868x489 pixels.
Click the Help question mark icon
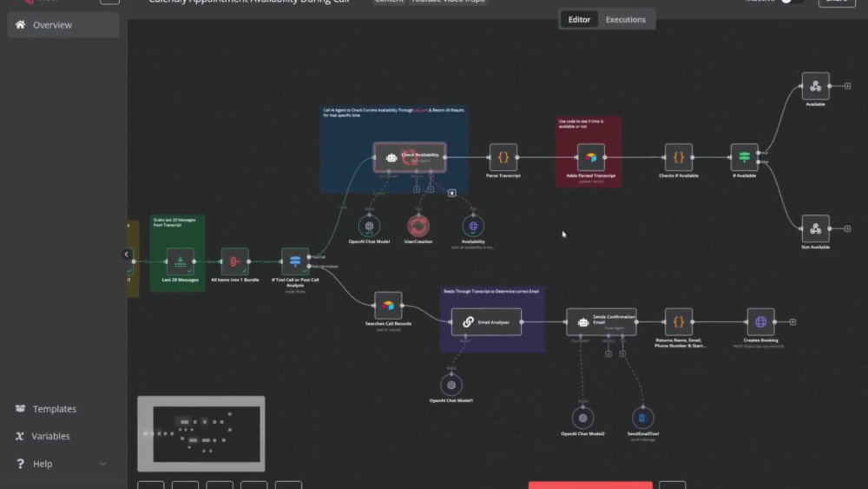pos(21,464)
